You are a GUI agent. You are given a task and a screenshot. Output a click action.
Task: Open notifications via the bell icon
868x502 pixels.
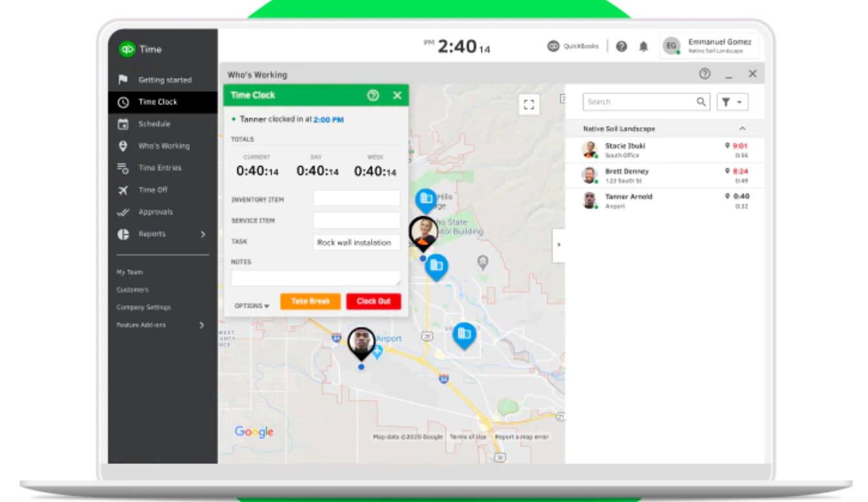643,46
